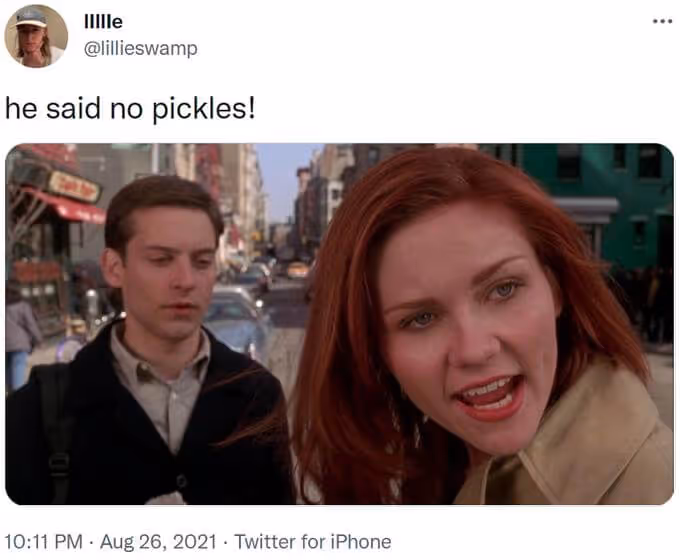
Task: Click the display name lllle
Action: [103, 21]
